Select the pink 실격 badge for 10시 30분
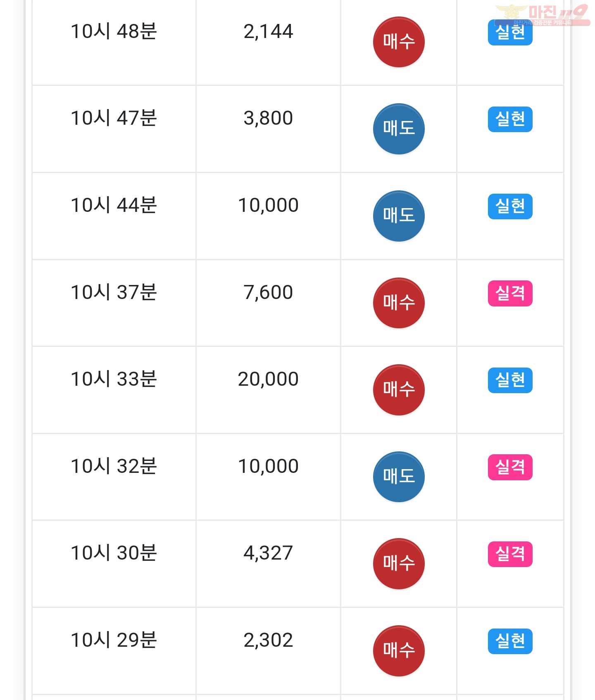 (x=510, y=554)
